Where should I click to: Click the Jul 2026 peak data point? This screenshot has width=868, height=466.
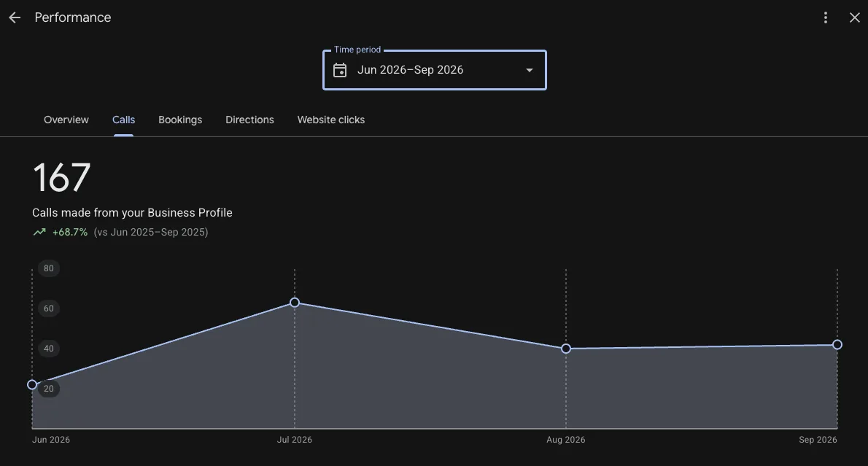pos(295,302)
